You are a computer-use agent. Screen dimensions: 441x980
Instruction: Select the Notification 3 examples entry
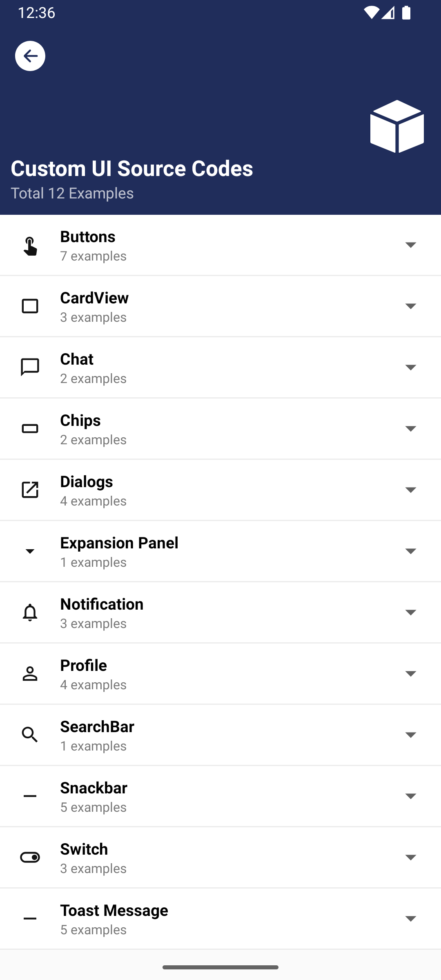point(220,612)
